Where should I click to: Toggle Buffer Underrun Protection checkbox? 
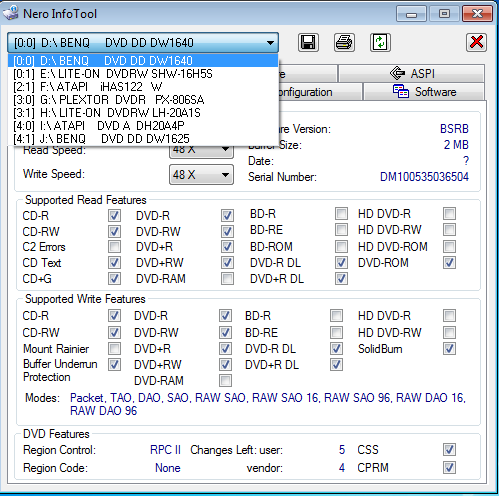pos(114,364)
